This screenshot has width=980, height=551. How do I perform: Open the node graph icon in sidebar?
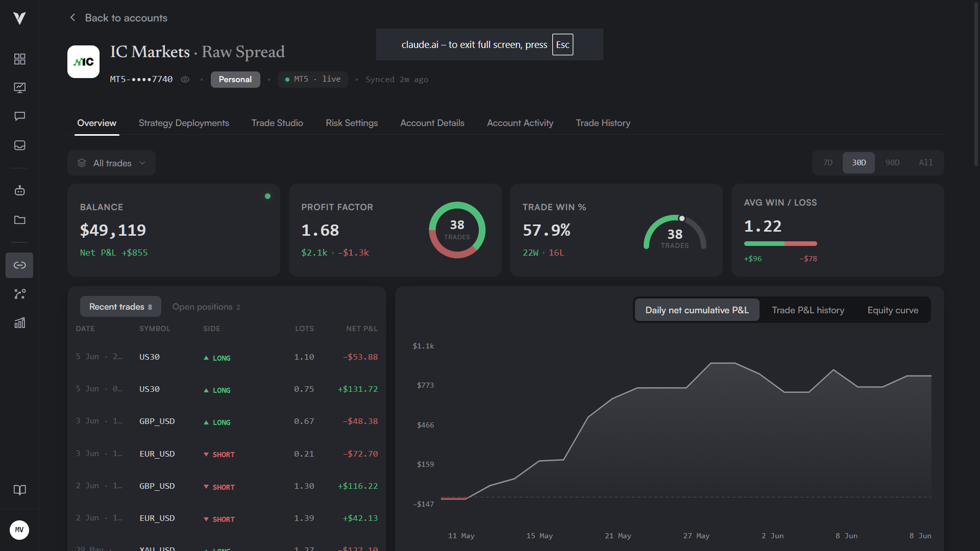pyautogui.click(x=19, y=294)
